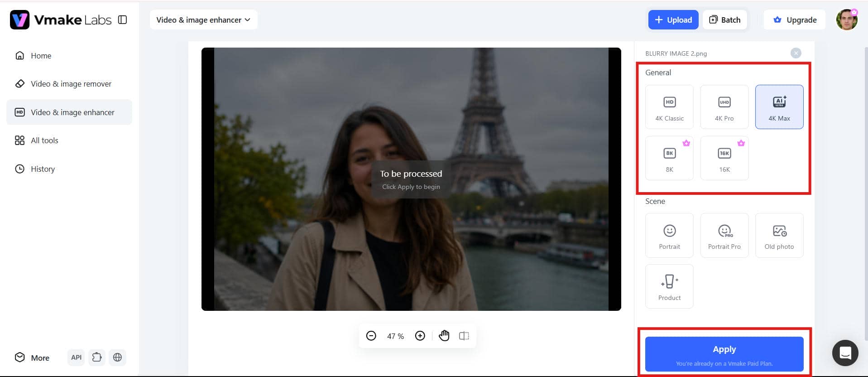Open All tools page

(69, 140)
